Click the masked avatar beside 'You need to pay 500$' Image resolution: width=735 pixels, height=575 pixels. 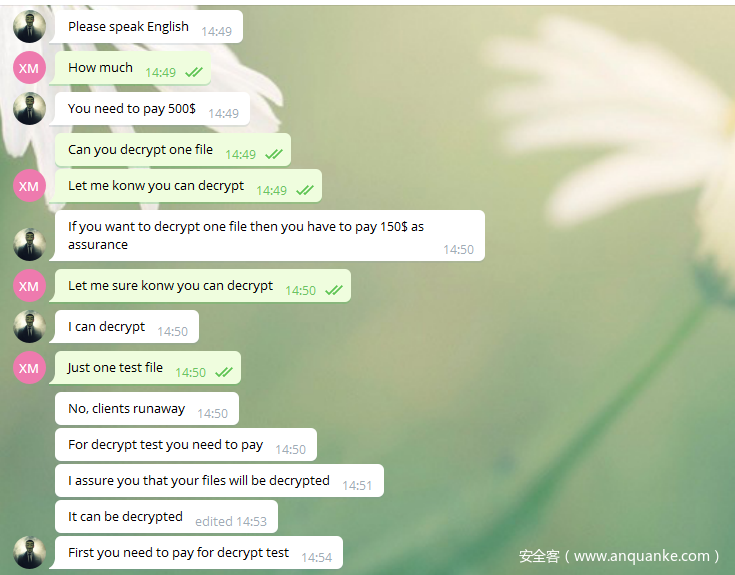[x=30, y=109]
